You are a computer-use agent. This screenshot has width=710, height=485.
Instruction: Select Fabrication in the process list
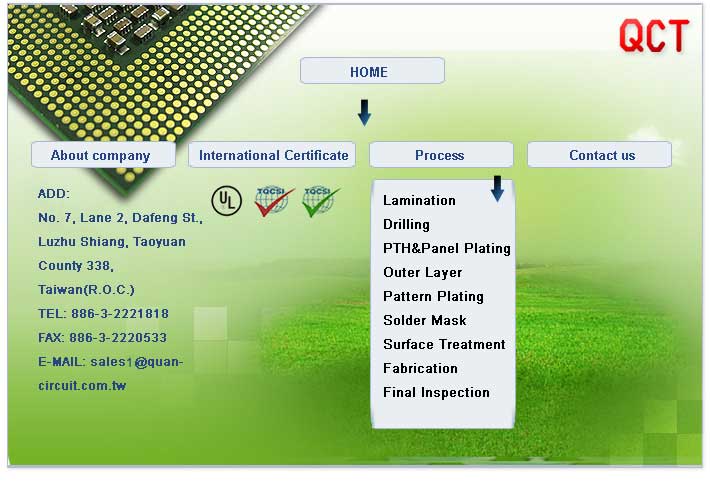click(x=420, y=369)
